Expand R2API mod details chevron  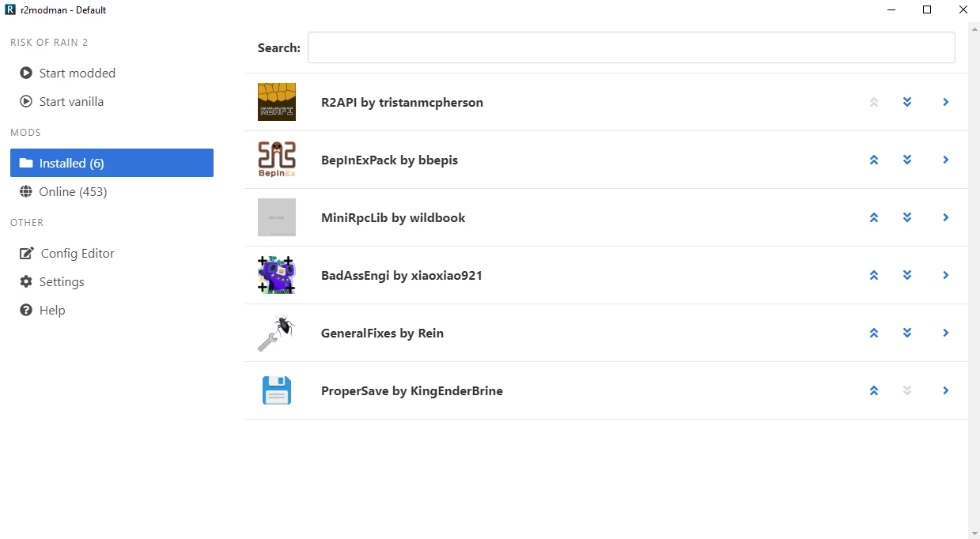(x=945, y=102)
